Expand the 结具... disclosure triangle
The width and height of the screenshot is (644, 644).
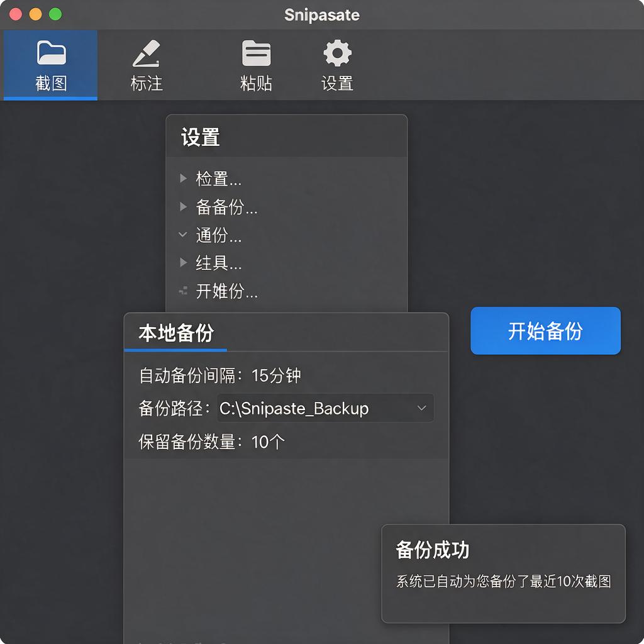coord(183,262)
